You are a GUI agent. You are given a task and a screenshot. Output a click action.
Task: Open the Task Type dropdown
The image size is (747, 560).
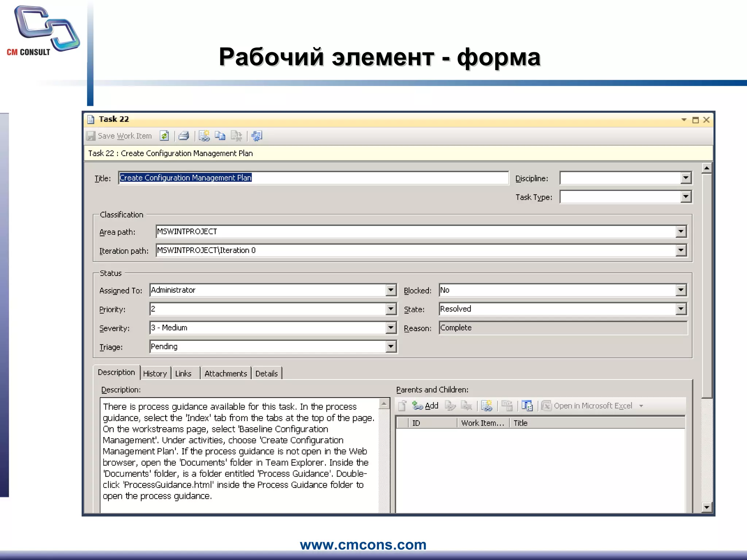click(686, 197)
